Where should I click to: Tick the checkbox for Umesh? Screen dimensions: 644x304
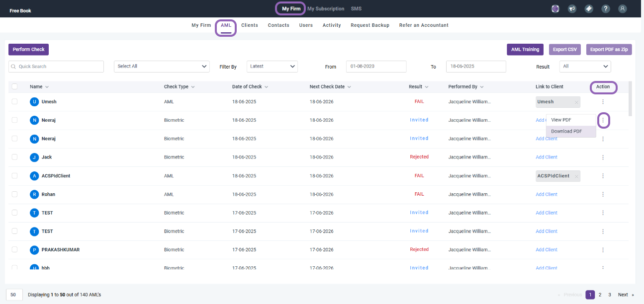(14, 101)
